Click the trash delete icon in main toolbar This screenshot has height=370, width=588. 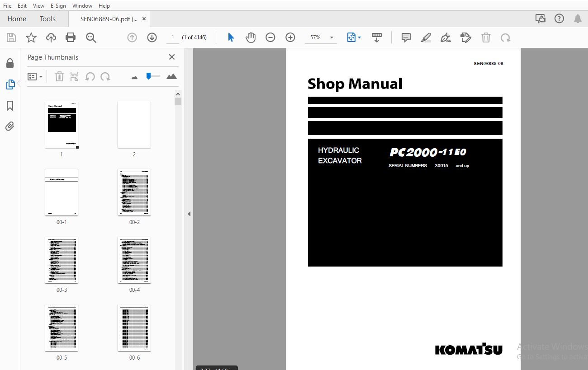[x=486, y=37]
